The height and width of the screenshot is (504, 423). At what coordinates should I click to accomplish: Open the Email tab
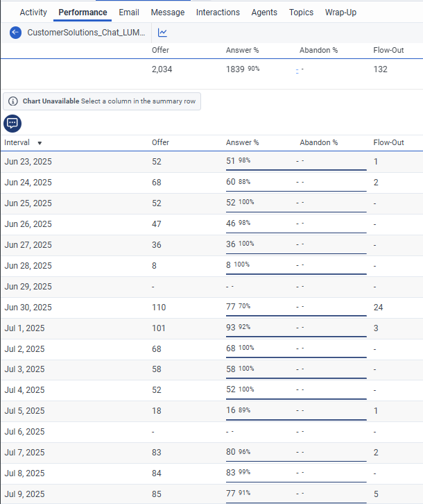pos(129,12)
